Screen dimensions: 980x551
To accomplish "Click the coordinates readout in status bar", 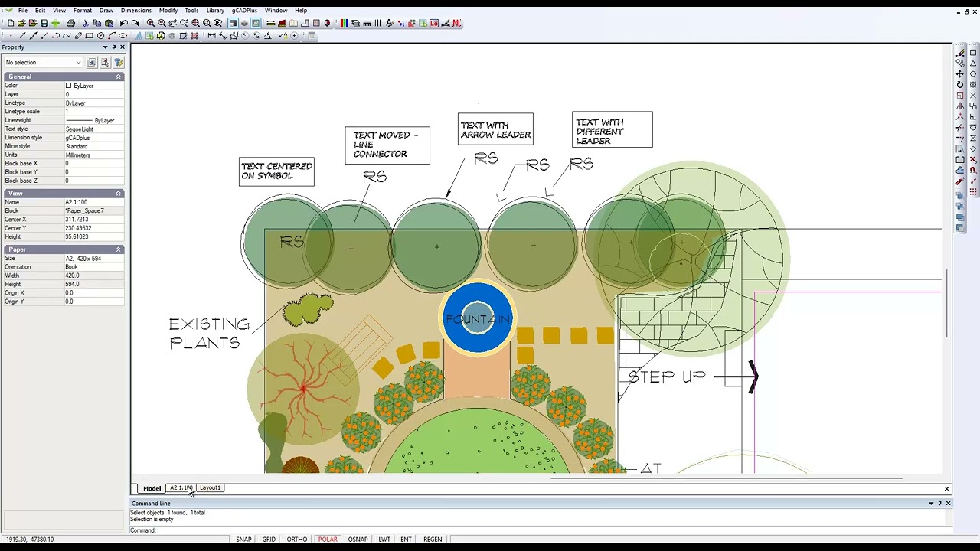I will coord(29,540).
